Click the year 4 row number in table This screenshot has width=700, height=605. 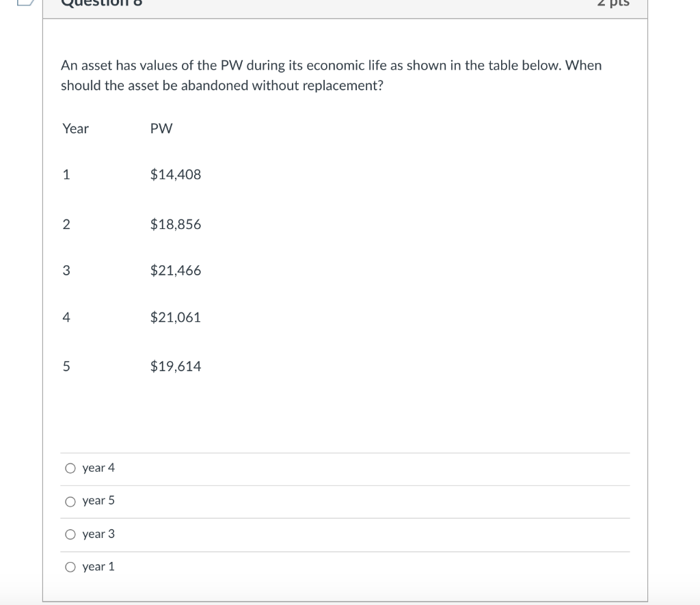click(66, 317)
